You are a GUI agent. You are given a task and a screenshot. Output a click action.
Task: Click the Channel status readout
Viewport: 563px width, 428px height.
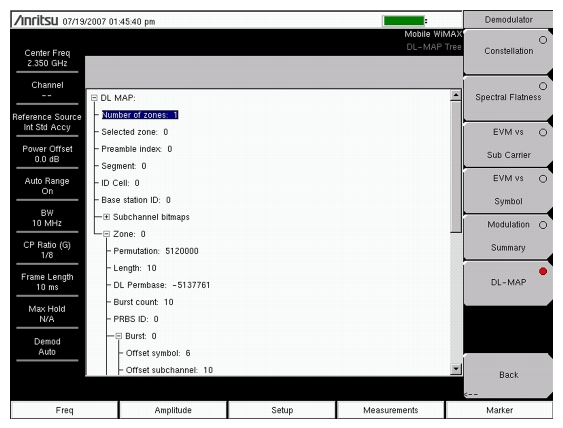[x=47, y=90]
